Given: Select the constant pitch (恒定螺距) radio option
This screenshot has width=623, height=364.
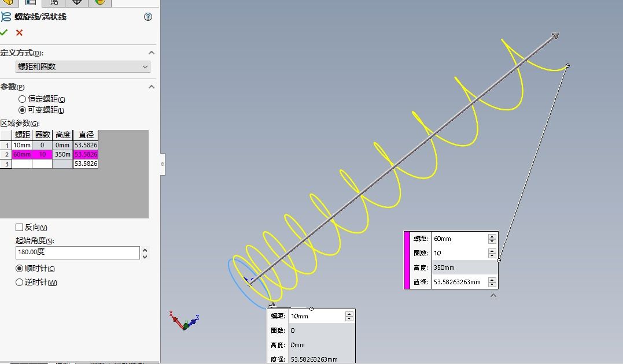Looking at the screenshot, I should tap(23, 99).
